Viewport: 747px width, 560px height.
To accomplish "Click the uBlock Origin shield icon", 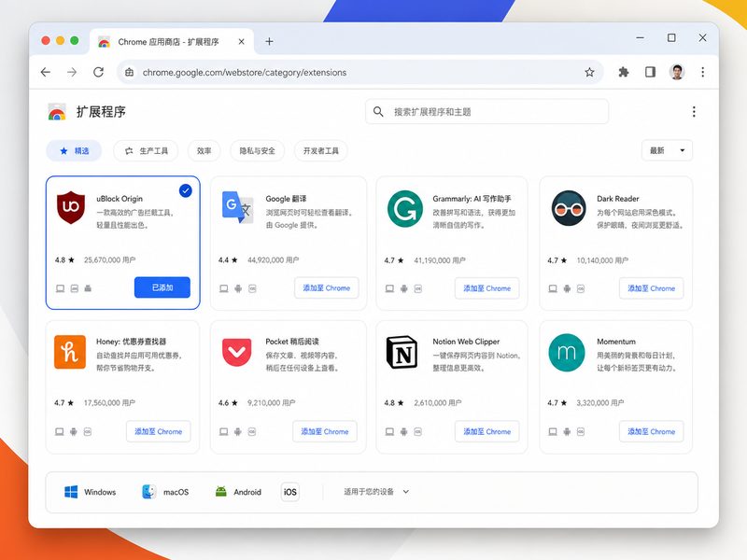I will click(71, 207).
